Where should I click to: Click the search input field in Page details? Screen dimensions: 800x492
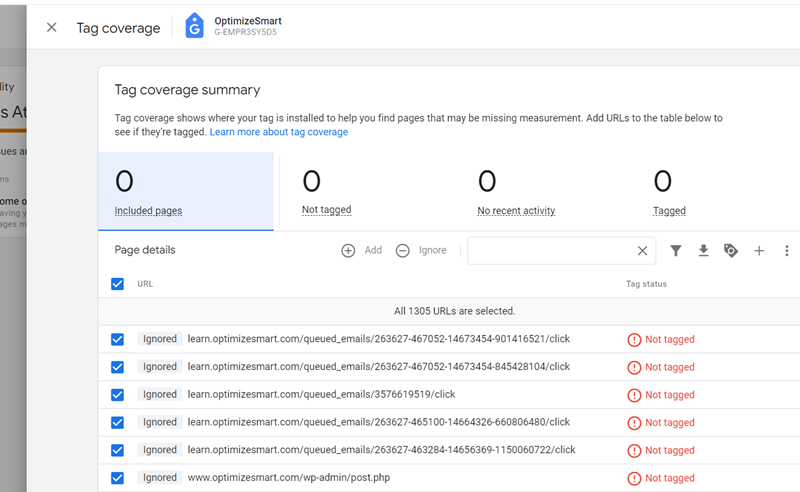[x=551, y=251]
